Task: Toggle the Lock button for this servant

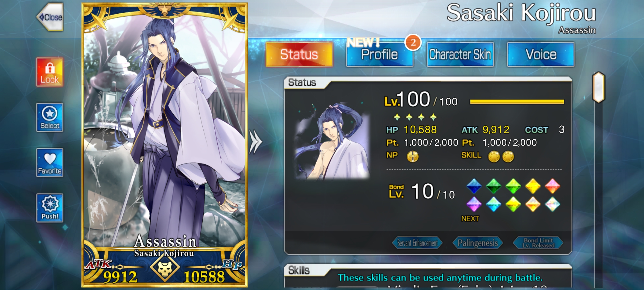Action: [x=50, y=72]
